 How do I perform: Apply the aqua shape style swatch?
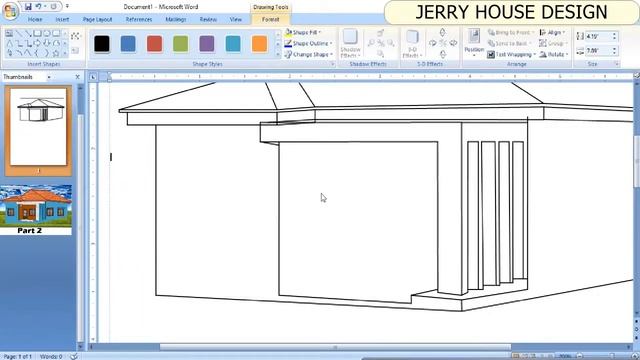[233, 44]
